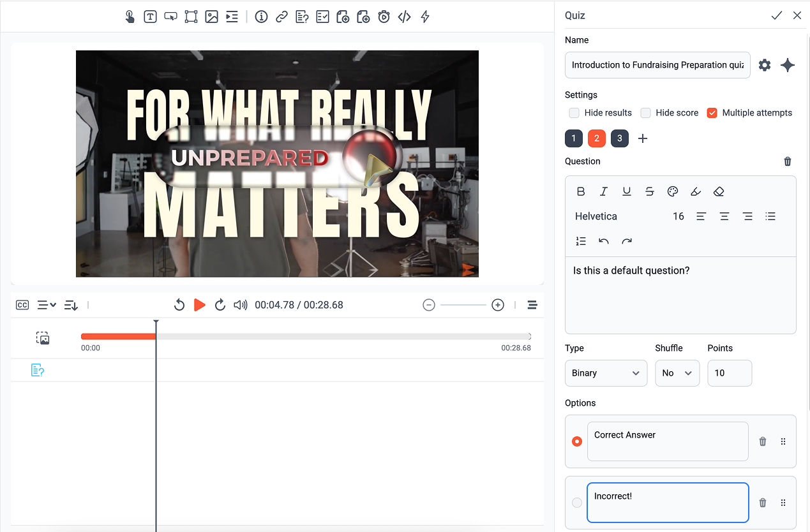Choose the button/cursor element tool
This screenshot has width=810, height=532.
point(170,17)
